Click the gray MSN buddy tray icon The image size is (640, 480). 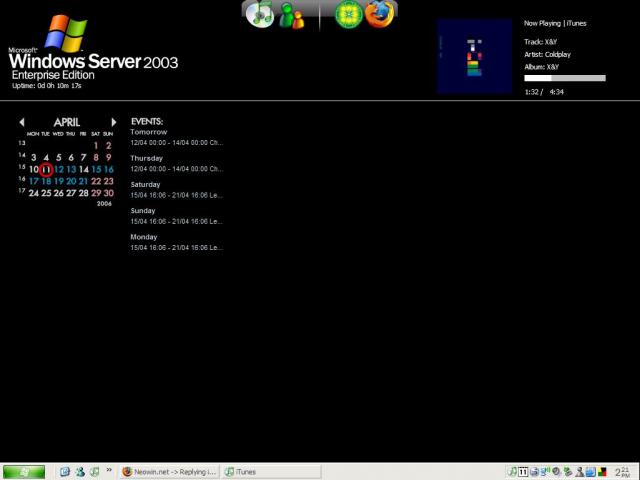[x=580, y=472]
